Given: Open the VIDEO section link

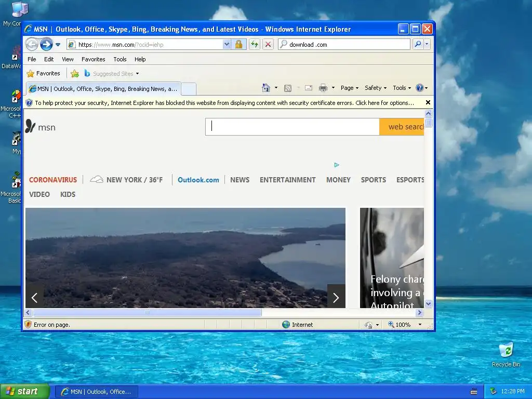Looking at the screenshot, I should click(x=39, y=194).
